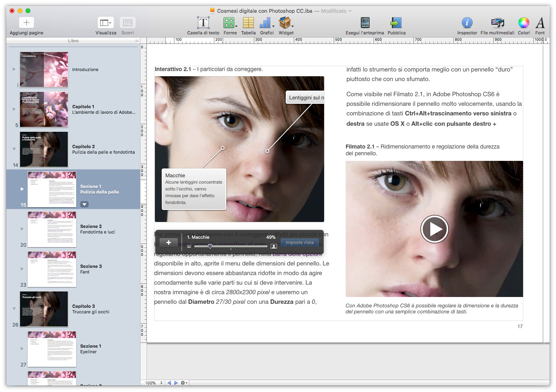Go to next page arrow

point(176,383)
